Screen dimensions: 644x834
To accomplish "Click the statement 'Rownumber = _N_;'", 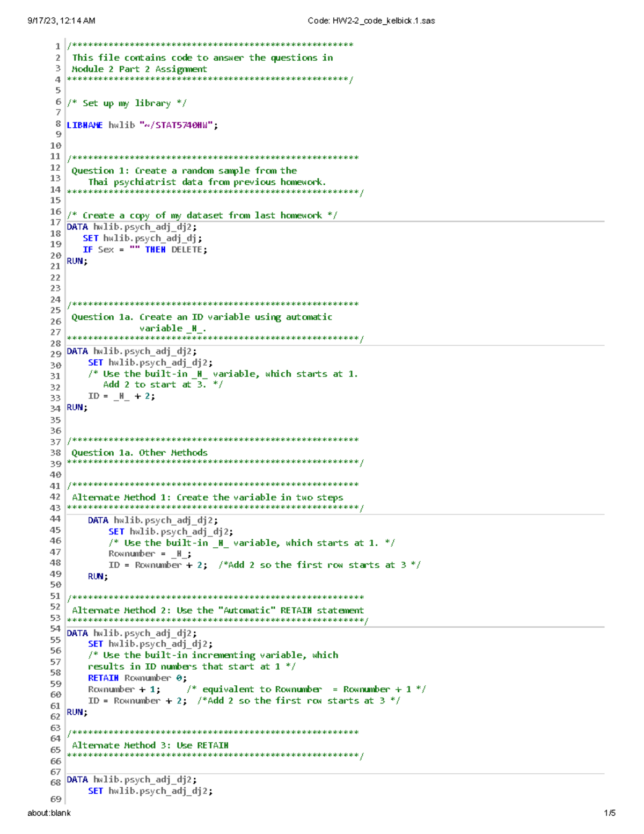I will pos(150,554).
